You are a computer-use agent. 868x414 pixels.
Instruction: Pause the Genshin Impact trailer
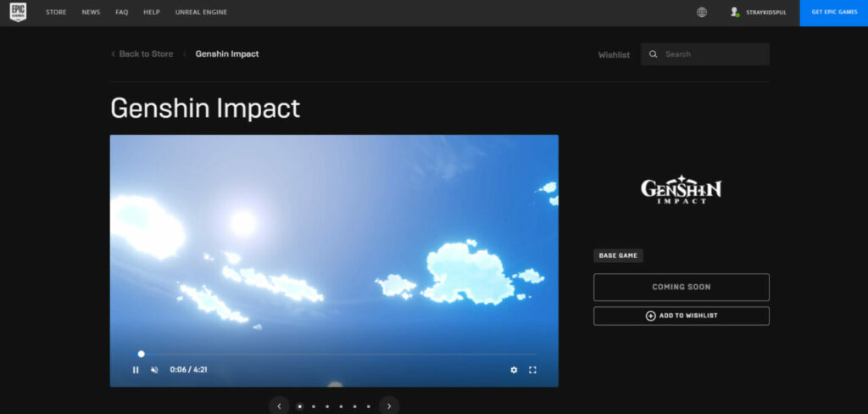(136, 370)
